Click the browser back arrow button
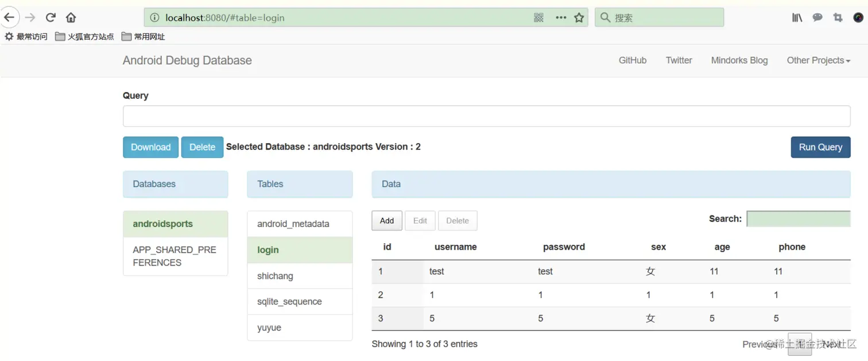The width and height of the screenshot is (868, 361). pos(9,17)
